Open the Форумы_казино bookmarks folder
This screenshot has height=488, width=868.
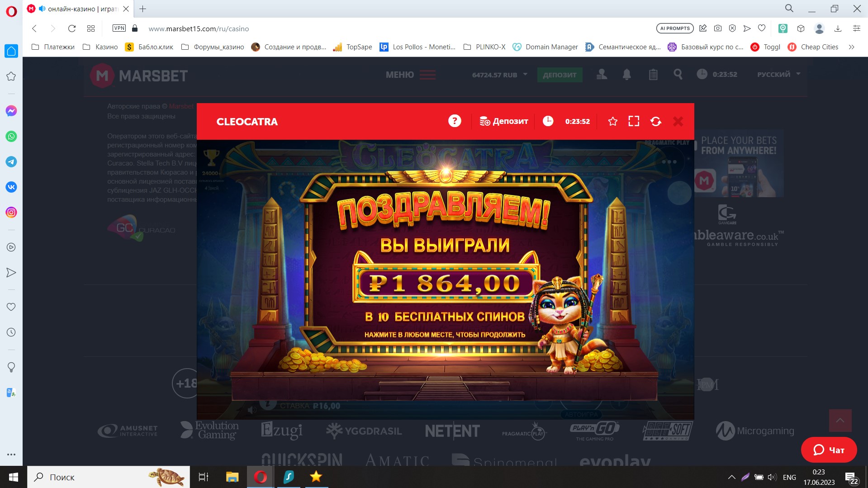(x=213, y=47)
